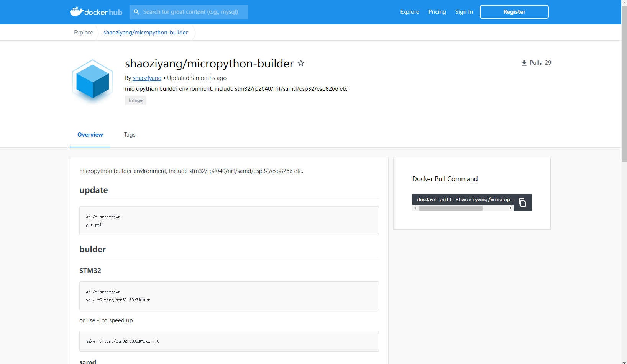The height and width of the screenshot is (364, 627).
Task: Open the Overview tab
Action: click(90, 135)
